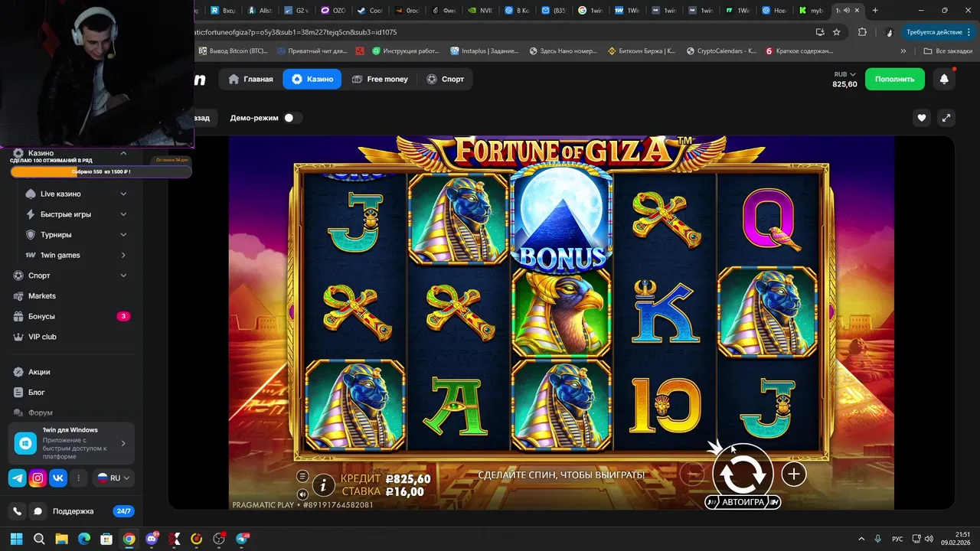Open Windows taskbar search
The height and width of the screenshot is (551, 980).
pyautogui.click(x=39, y=539)
